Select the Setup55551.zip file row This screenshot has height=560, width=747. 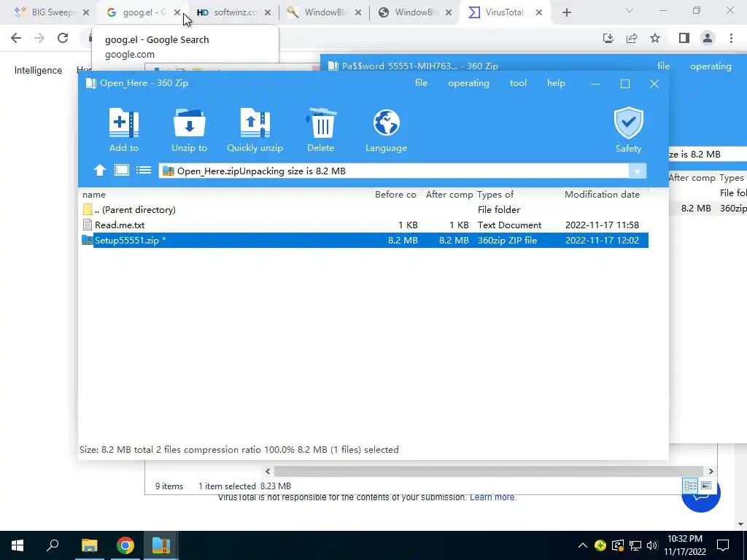coord(365,240)
